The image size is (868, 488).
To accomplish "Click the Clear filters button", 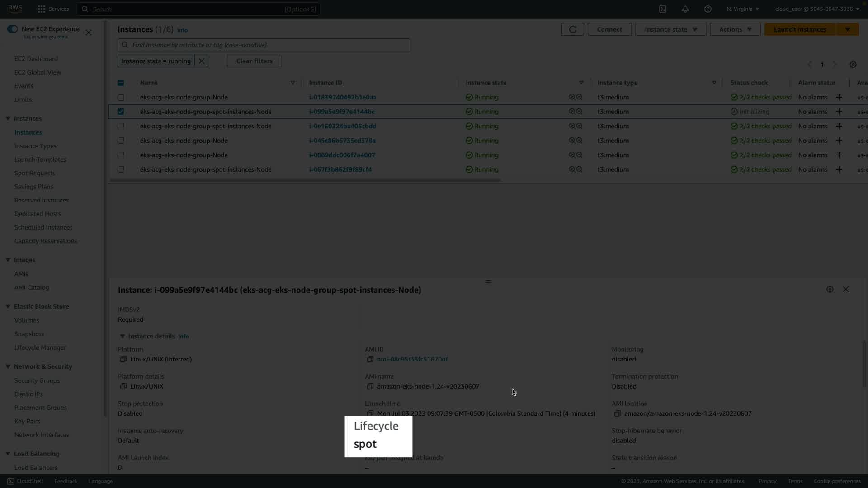I will (254, 61).
